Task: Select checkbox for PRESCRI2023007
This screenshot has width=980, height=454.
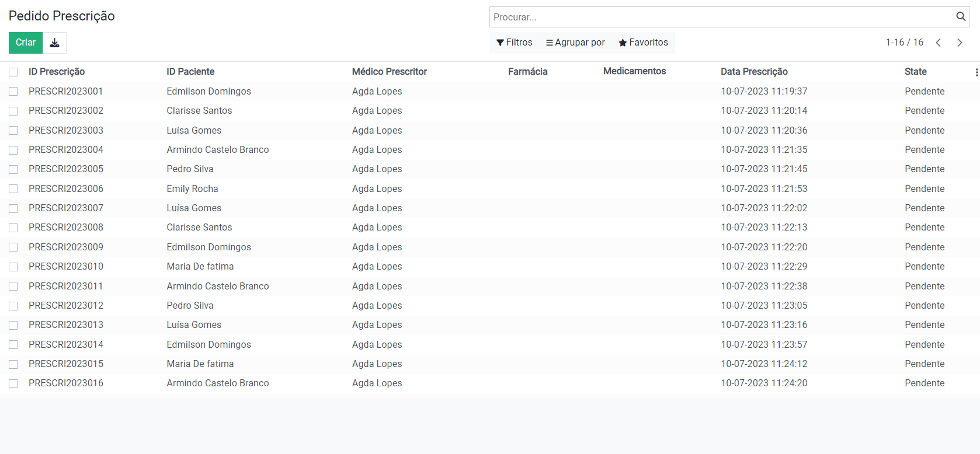Action: tap(13, 208)
